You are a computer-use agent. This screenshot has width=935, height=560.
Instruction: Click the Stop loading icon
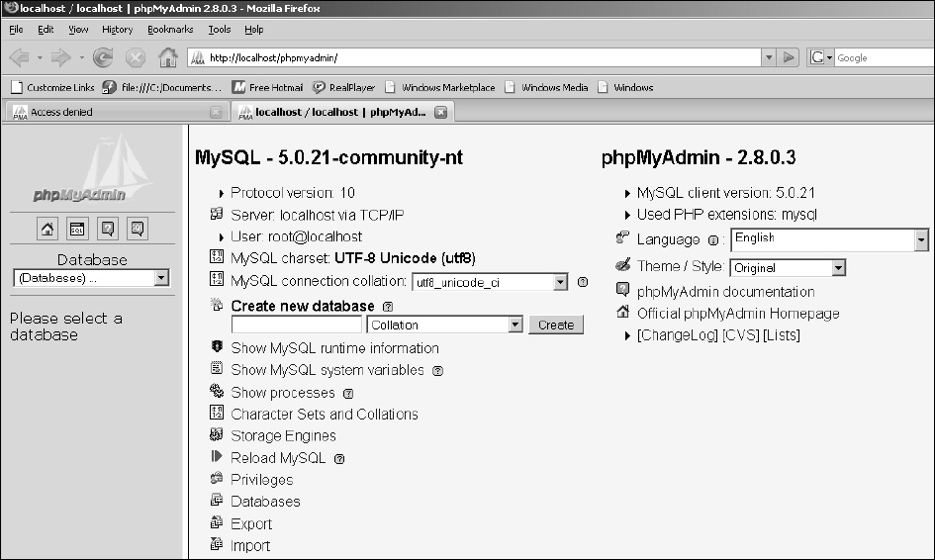pyautogui.click(x=136, y=57)
